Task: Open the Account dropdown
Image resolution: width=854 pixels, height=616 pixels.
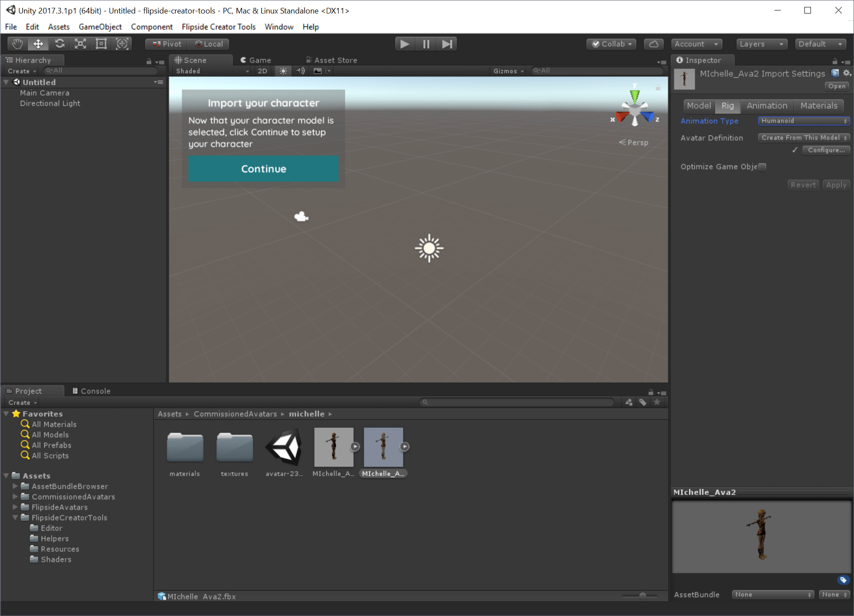Action: click(x=697, y=44)
